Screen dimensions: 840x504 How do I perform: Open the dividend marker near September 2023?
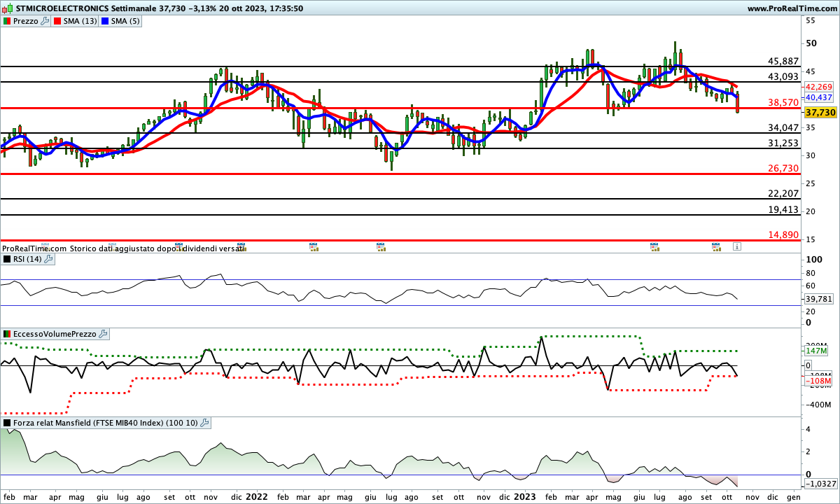click(716, 246)
